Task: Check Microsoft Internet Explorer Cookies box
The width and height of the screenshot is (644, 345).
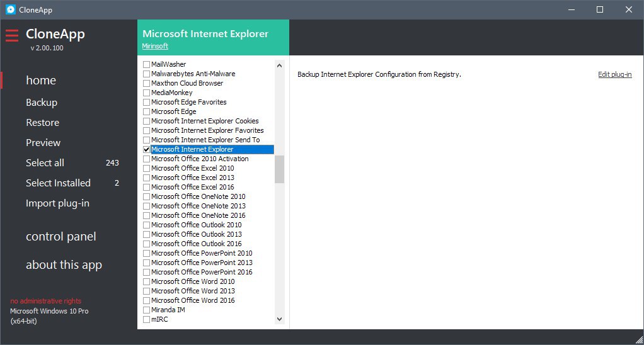Action: 146,121
